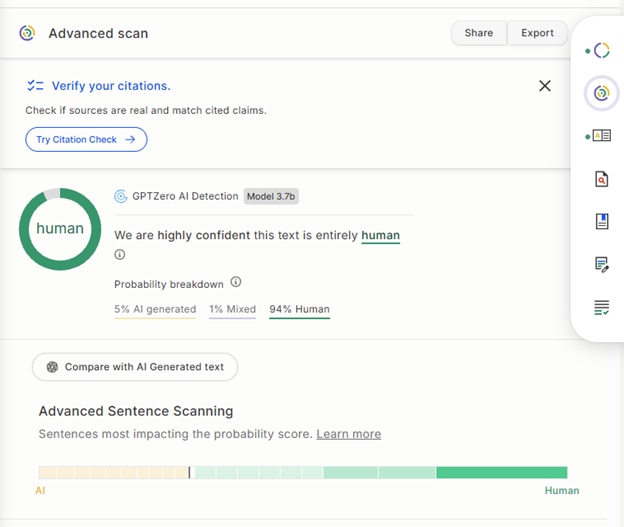
Task: Click Compare with AI Generated text button
Action: [135, 367]
